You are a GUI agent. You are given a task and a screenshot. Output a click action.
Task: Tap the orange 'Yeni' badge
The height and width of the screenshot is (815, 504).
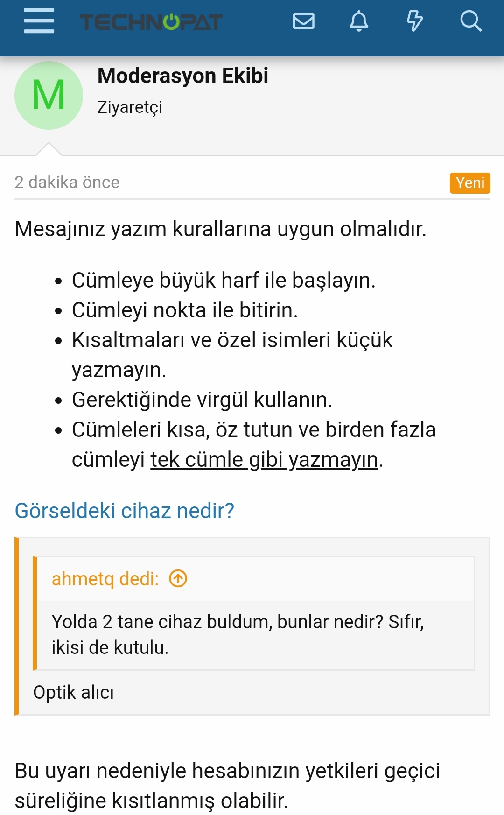click(470, 183)
